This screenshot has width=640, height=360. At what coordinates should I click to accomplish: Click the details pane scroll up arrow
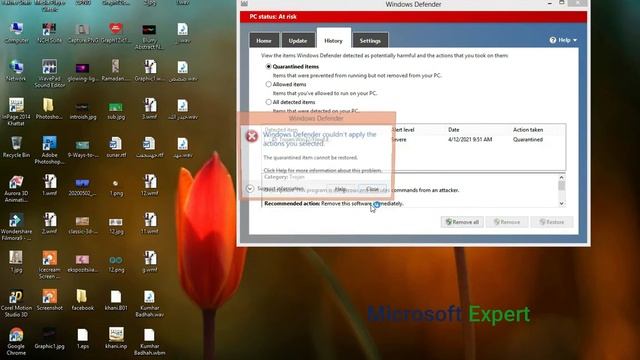coord(562,178)
